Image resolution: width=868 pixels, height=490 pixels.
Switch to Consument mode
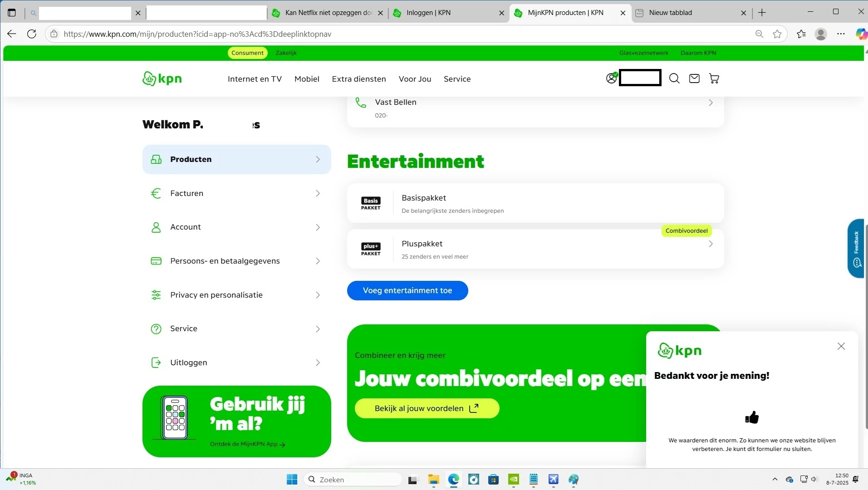247,53
